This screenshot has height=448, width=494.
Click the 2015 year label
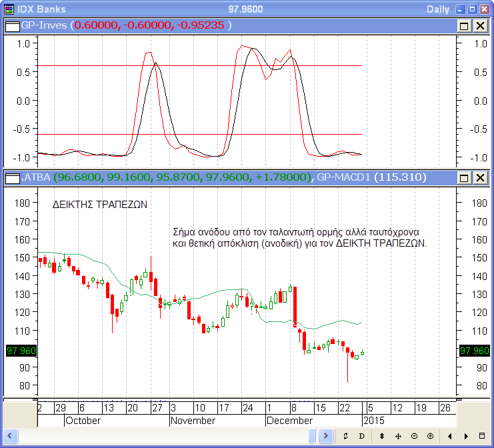tap(374, 421)
